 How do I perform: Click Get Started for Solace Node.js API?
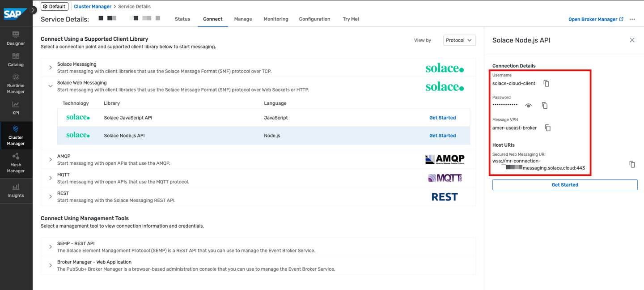442,136
